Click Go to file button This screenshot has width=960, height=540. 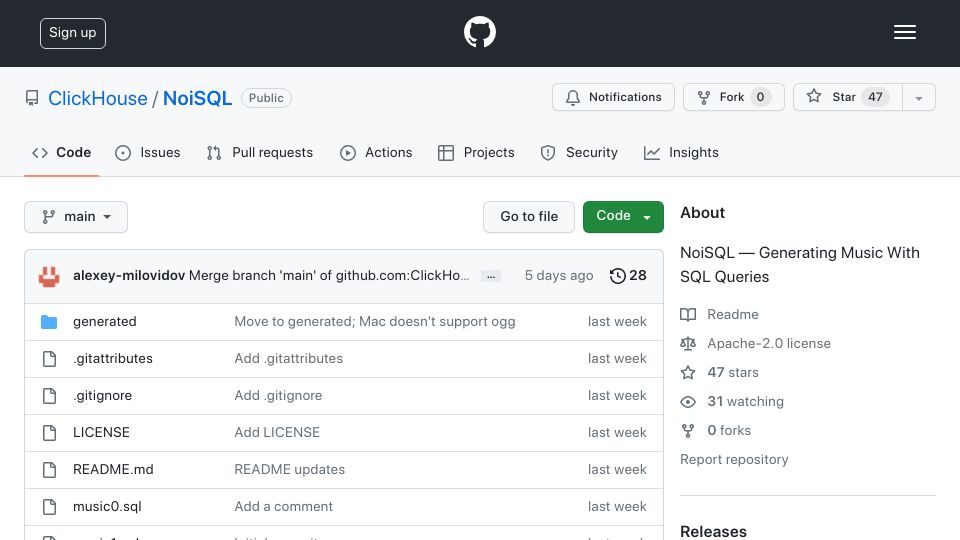529,217
